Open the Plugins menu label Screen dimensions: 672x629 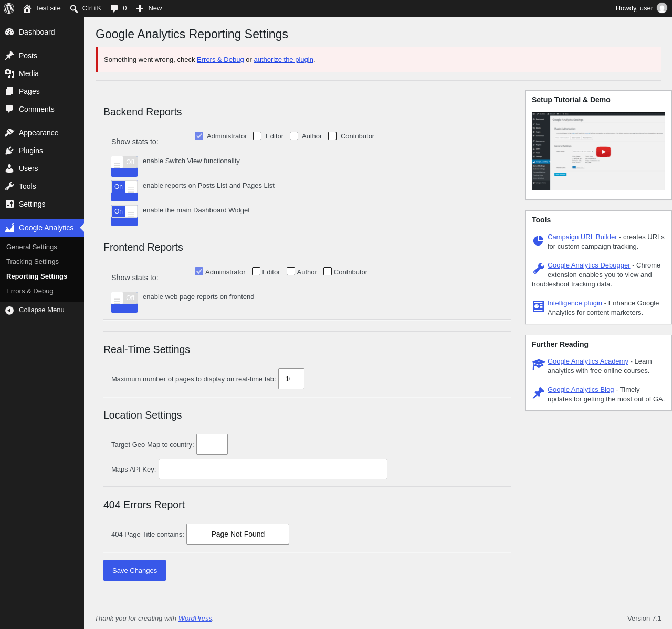click(31, 151)
